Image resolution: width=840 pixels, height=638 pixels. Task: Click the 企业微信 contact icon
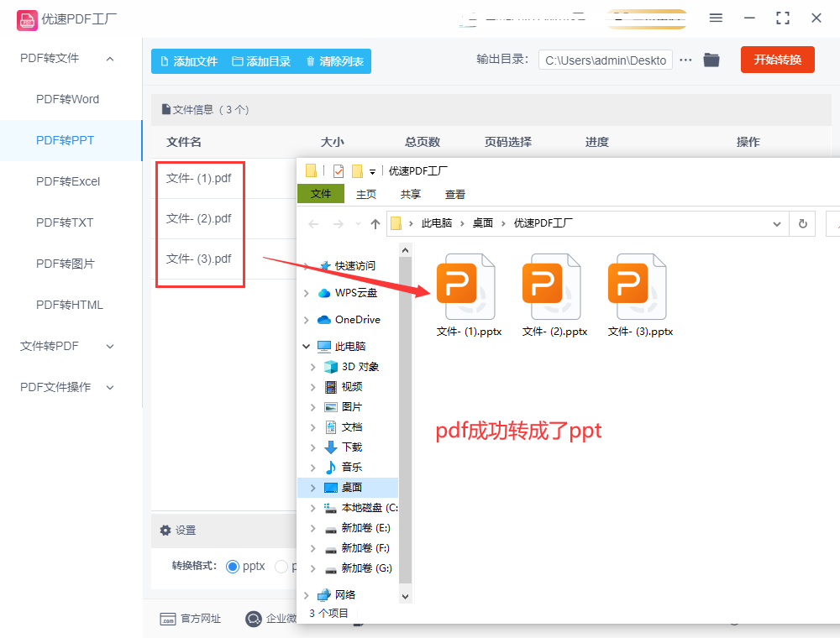tap(254, 619)
